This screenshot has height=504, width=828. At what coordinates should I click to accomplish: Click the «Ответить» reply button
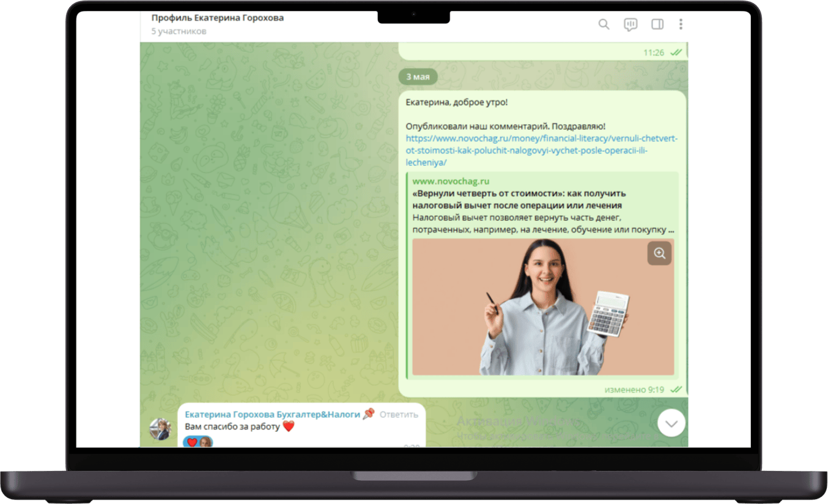coord(399,414)
